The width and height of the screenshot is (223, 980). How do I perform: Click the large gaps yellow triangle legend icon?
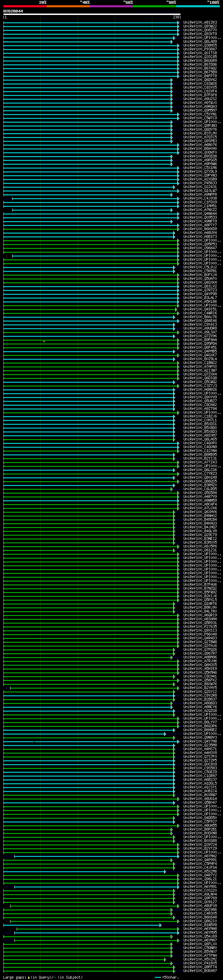tap(28, 977)
